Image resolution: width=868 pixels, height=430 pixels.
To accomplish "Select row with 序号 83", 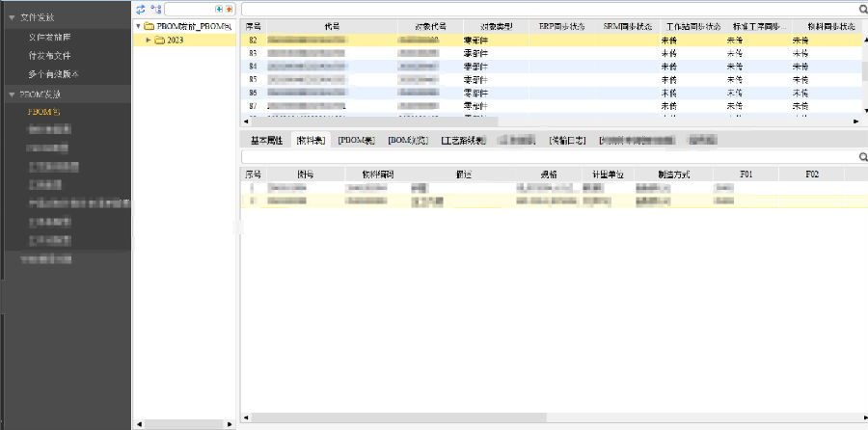I will [552, 54].
